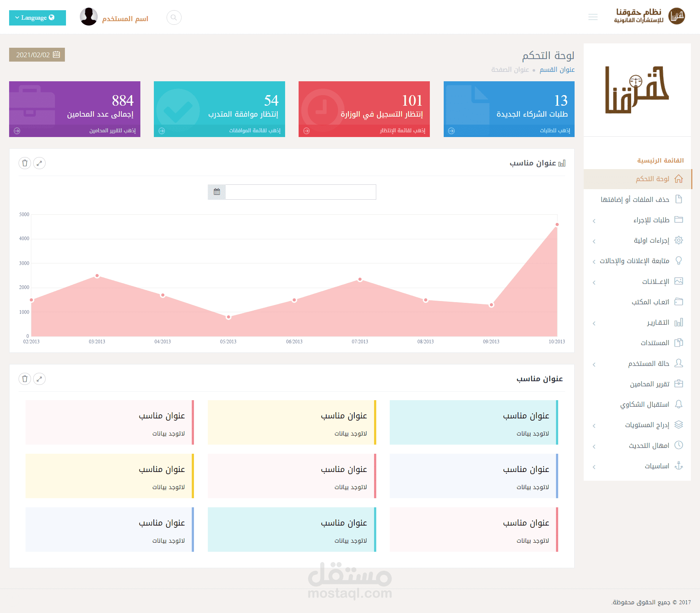
Task: Click the date field showing 2021/02/02
Action: [x=37, y=55]
